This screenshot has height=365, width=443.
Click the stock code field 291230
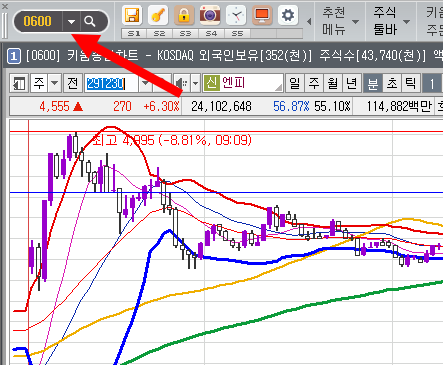pyautogui.click(x=111, y=83)
